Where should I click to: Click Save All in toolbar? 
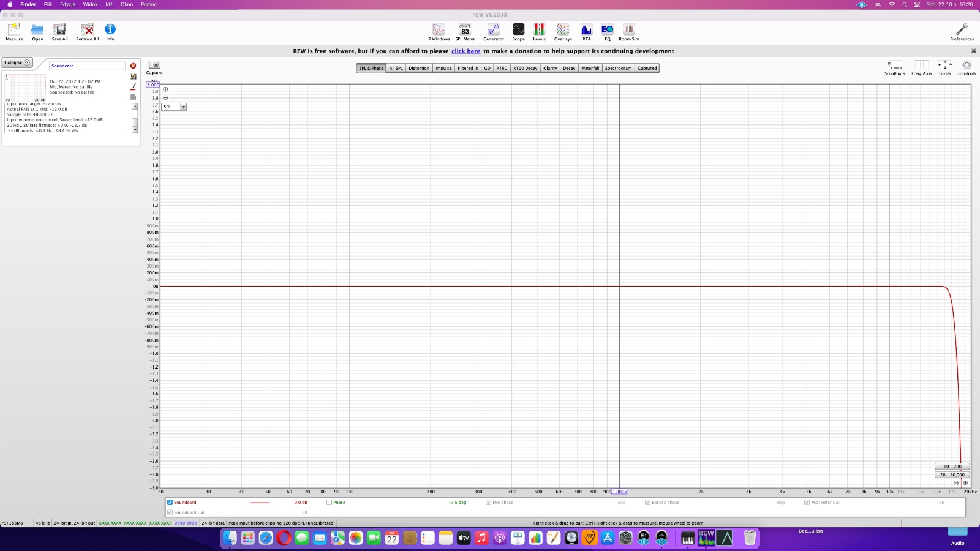pyautogui.click(x=59, y=32)
